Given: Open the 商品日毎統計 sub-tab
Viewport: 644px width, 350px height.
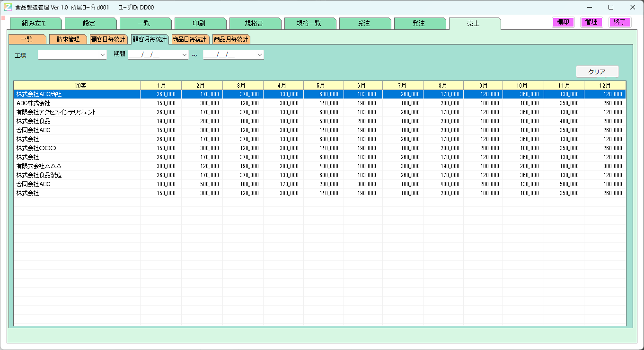Looking at the screenshot, I should tap(190, 39).
